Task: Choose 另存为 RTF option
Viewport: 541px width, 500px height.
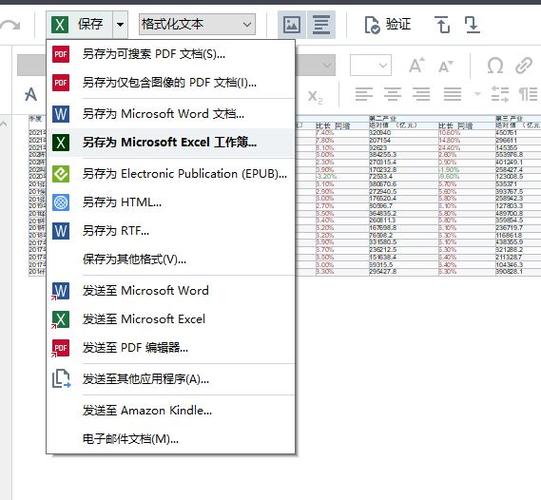Action: tap(171, 231)
